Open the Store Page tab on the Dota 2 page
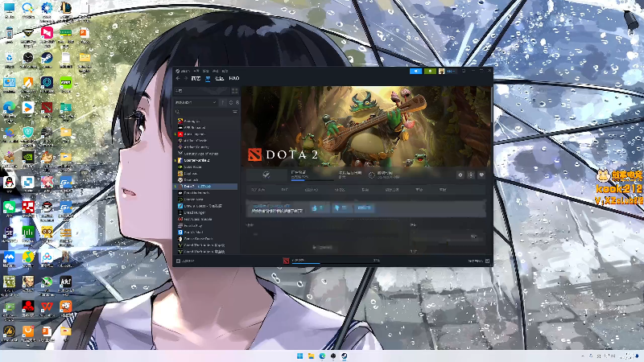Screen dimensions: 644x362 click(x=258, y=190)
